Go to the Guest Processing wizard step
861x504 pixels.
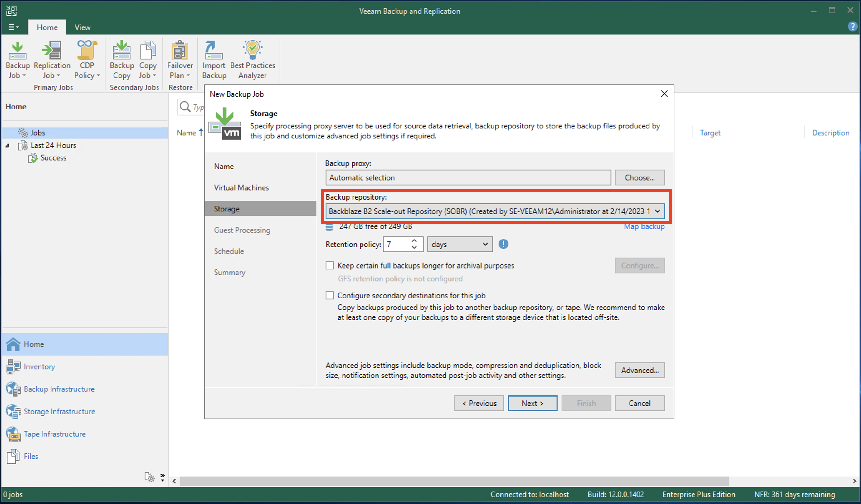[242, 230]
